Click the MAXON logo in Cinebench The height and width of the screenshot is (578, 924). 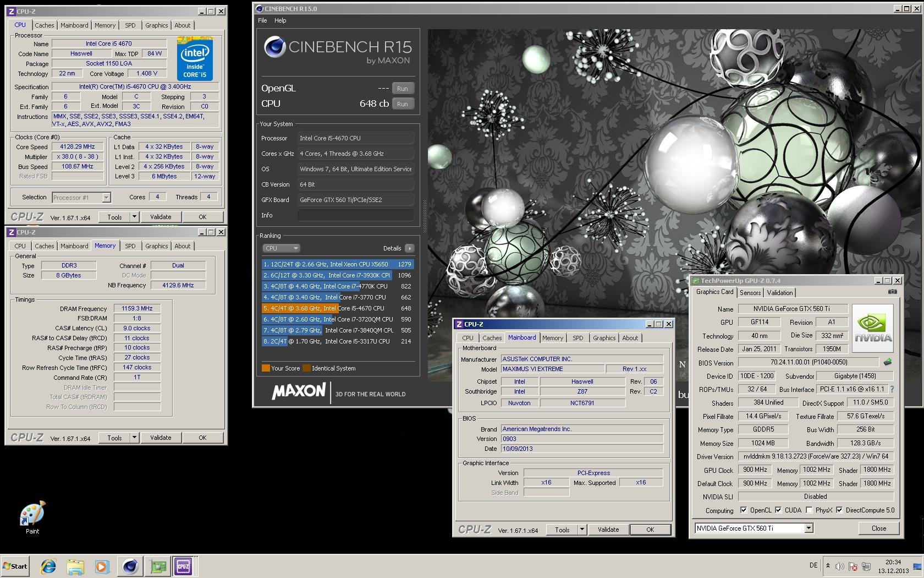pos(299,391)
